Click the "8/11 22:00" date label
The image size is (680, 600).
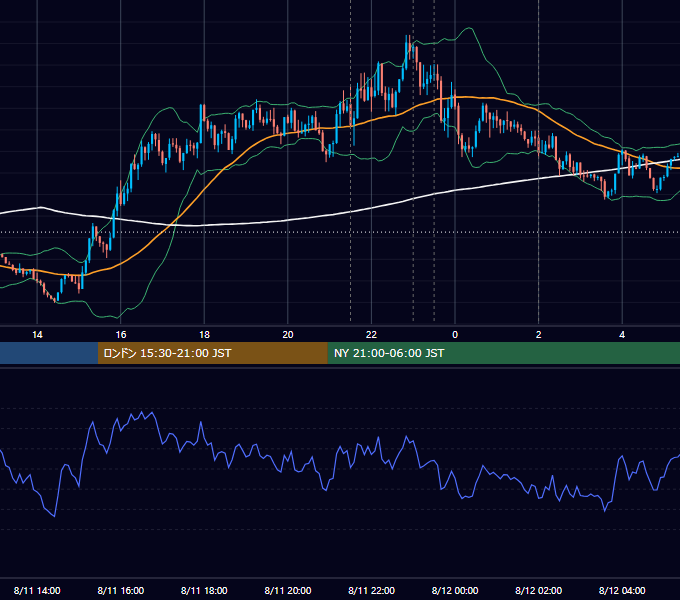(371, 590)
